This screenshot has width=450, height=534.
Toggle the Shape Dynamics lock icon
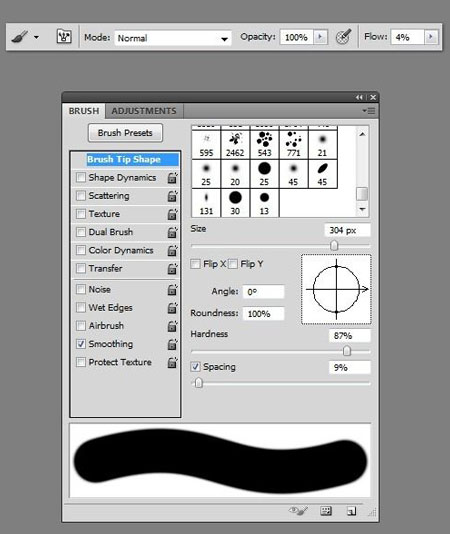tap(173, 178)
